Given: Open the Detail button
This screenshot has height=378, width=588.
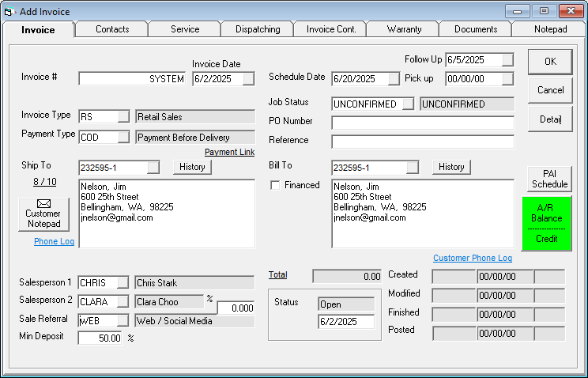Looking at the screenshot, I should 550,119.
